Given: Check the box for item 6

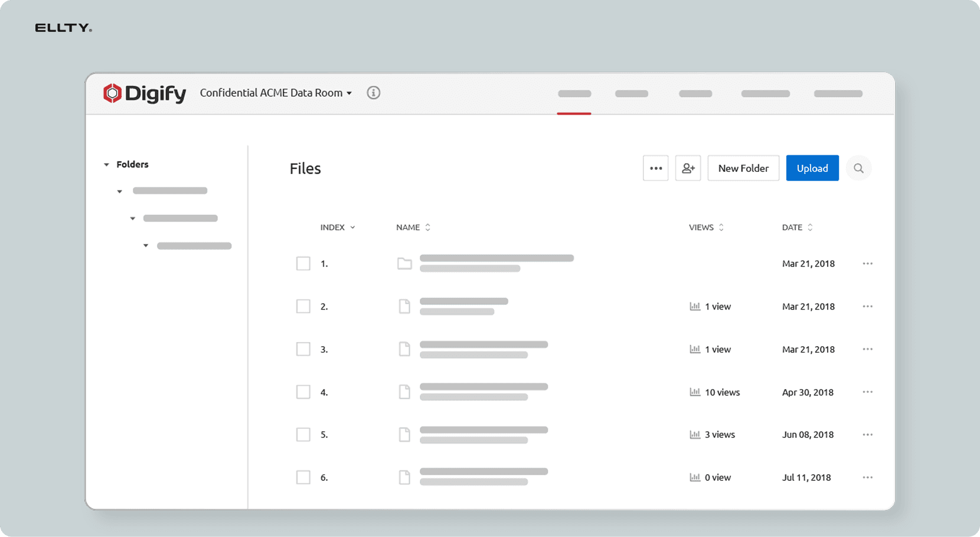Looking at the screenshot, I should pyautogui.click(x=303, y=477).
